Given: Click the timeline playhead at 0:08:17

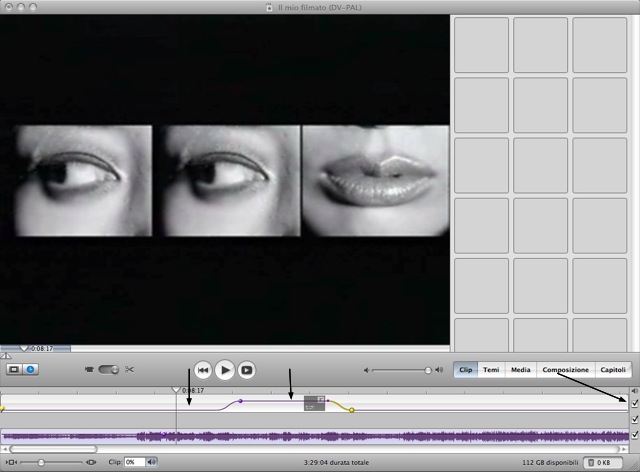Looking at the screenshot, I should pos(176,390).
